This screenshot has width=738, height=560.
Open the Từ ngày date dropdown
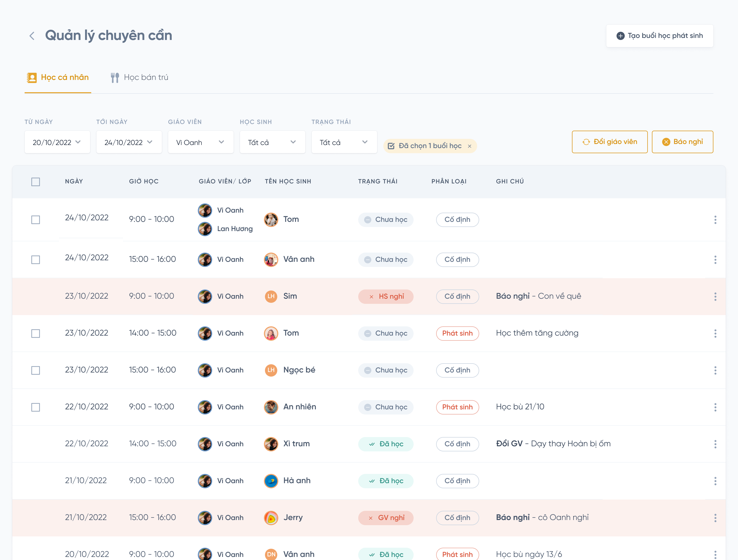click(x=57, y=142)
